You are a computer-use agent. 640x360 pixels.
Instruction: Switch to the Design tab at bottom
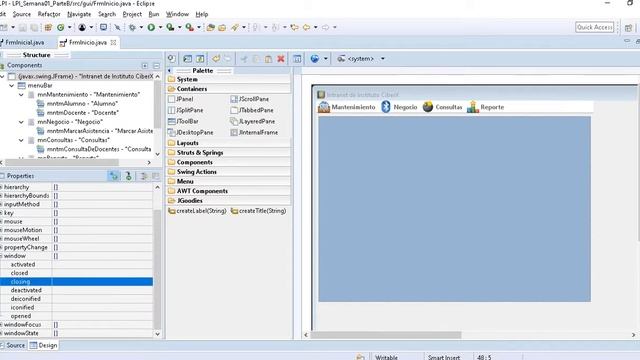coord(43,345)
